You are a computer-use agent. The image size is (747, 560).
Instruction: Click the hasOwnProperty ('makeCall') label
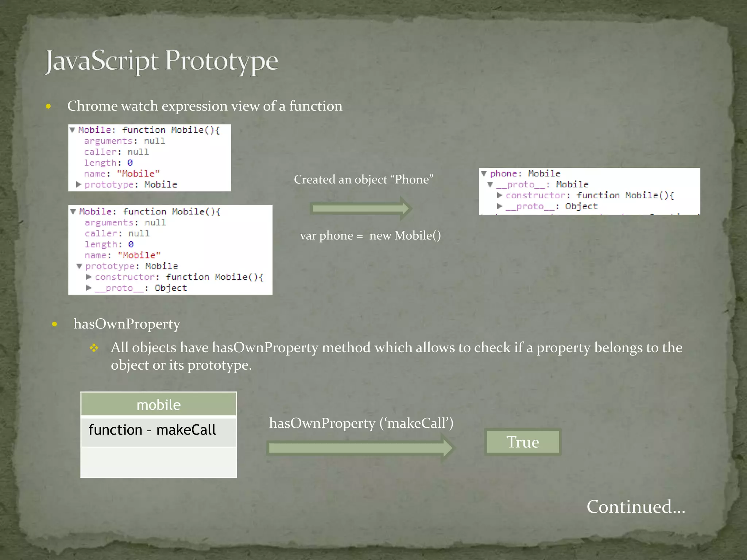click(361, 423)
